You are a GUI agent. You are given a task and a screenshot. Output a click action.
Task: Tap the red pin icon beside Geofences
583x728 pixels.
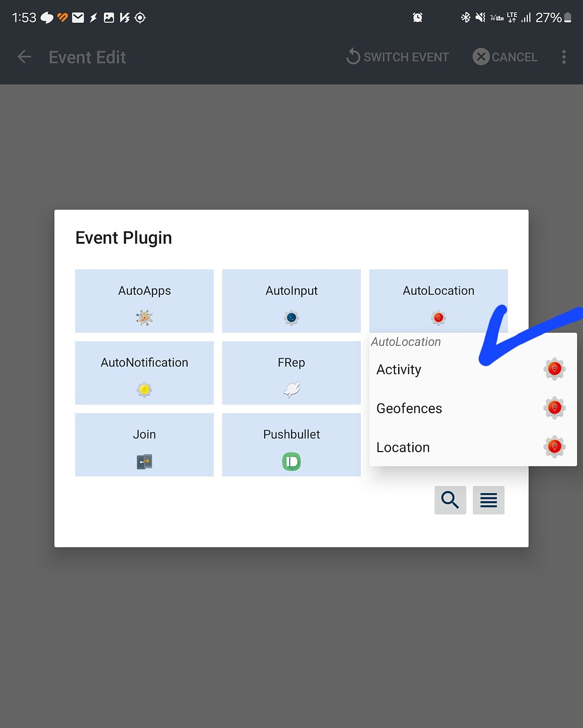554,408
